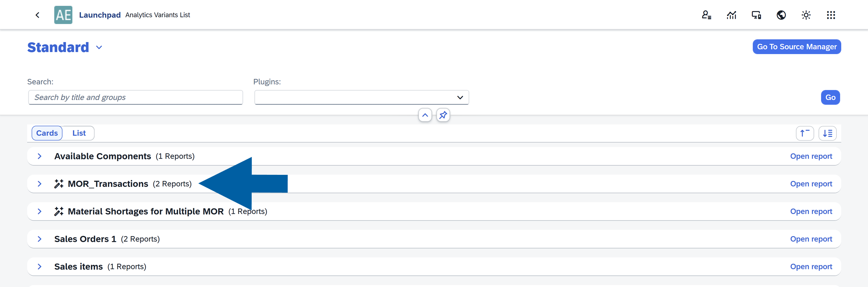868x287 pixels.
Task: Click the Go To Source Manager button
Action: click(797, 47)
